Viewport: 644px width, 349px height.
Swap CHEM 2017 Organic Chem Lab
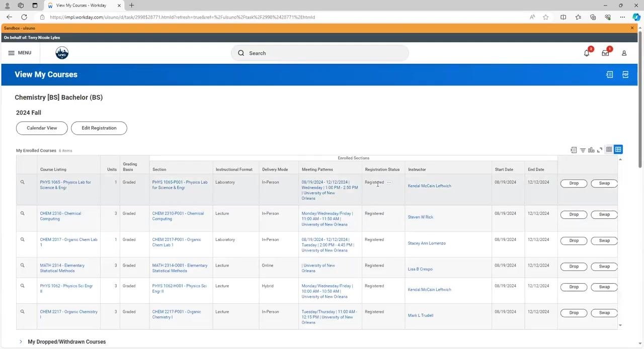click(604, 241)
